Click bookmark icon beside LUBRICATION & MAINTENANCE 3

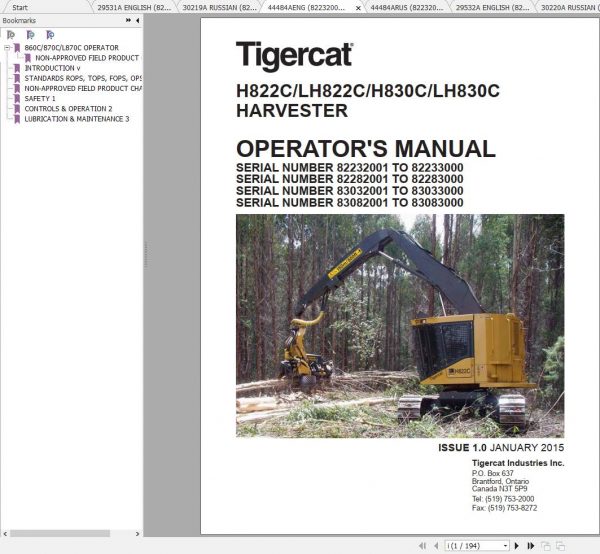coord(17,119)
